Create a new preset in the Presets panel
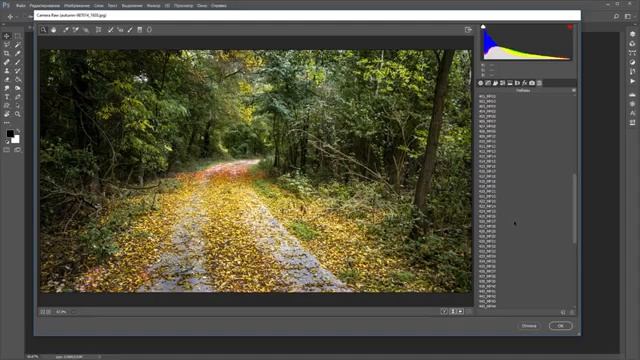 pyautogui.click(x=563, y=312)
